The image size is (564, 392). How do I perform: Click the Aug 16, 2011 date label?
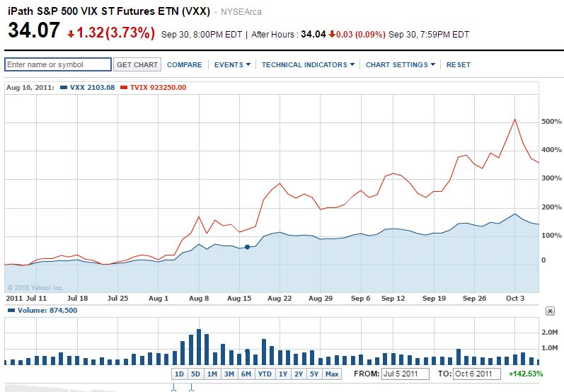coord(30,88)
